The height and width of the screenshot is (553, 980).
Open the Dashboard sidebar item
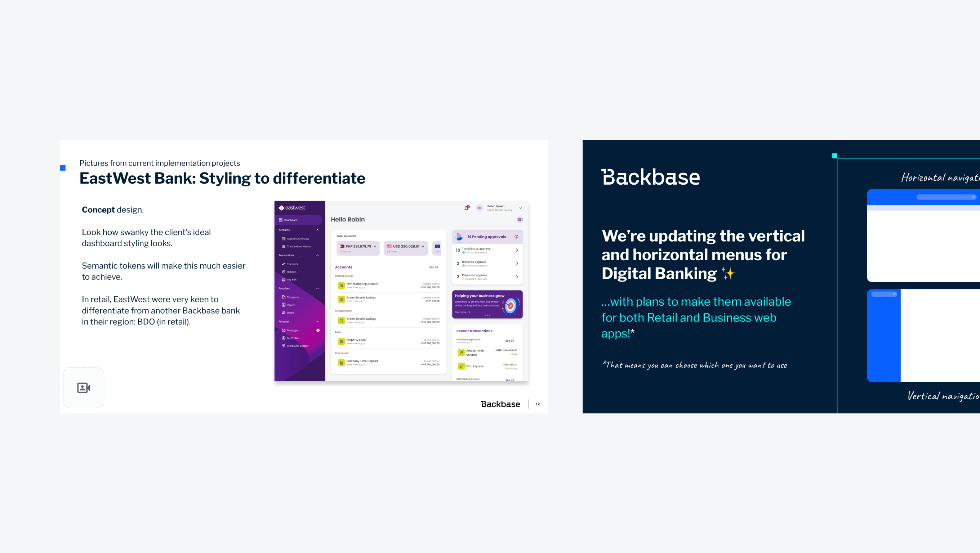tap(298, 220)
